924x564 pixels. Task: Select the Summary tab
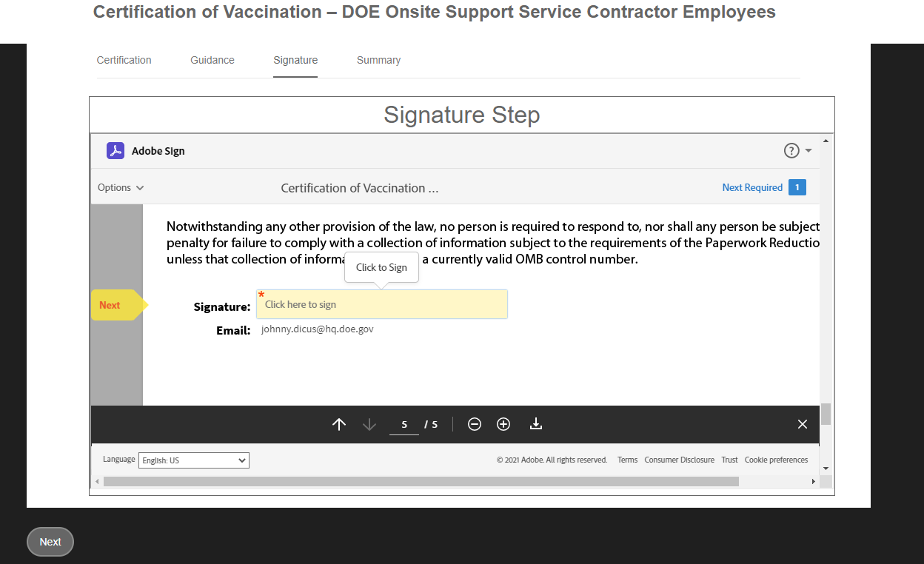[x=378, y=61]
